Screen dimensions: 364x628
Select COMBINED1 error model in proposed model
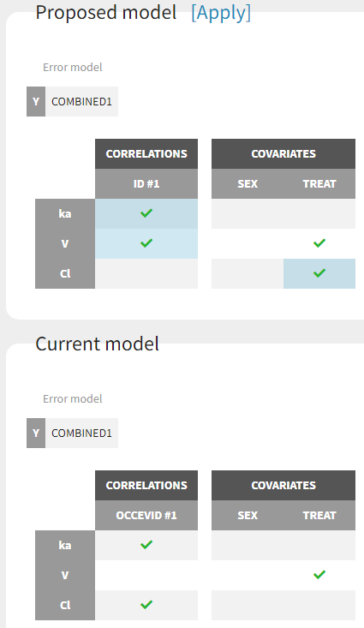(x=81, y=102)
